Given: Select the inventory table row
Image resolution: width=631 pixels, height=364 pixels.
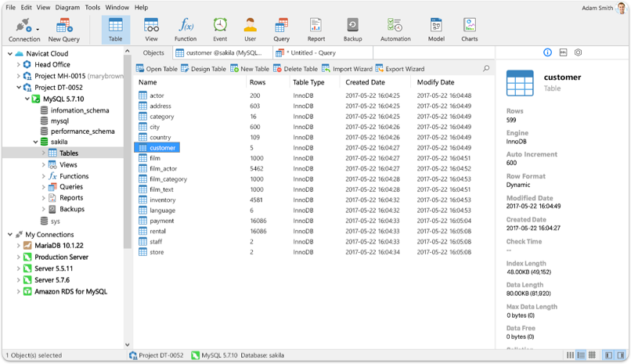Looking at the screenshot, I should tap(314, 200).
